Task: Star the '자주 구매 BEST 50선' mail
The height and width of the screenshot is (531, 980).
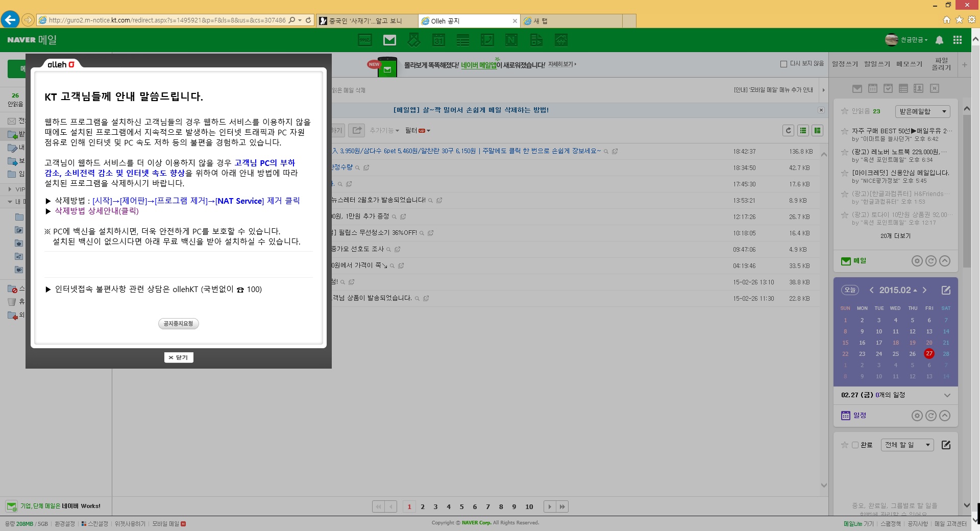Action: coord(845,131)
